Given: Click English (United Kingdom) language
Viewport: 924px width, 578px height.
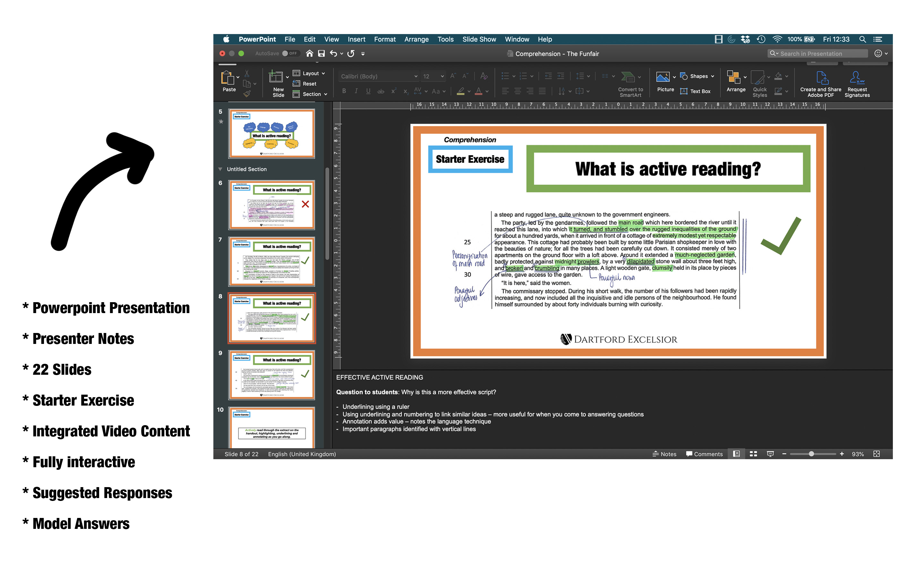Looking at the screenshot, I should tap(302, 454).
